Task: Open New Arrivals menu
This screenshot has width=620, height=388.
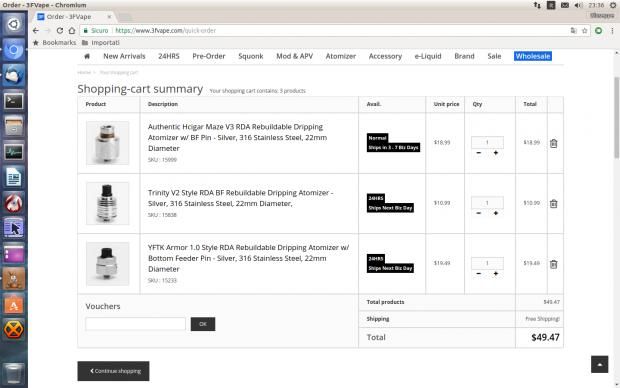Action: [x=124, y=56]
